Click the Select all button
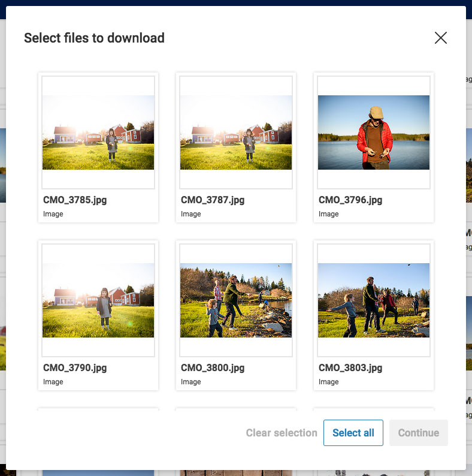The width and height of the screenshot is (472, 476). pyautogui.click(x=353, y=433)
